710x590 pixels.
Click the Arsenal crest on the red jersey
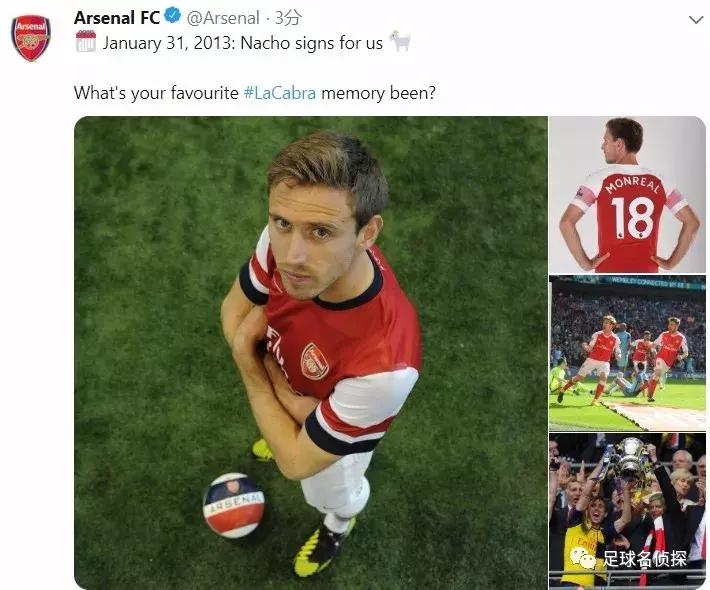(x=314, y=361)
